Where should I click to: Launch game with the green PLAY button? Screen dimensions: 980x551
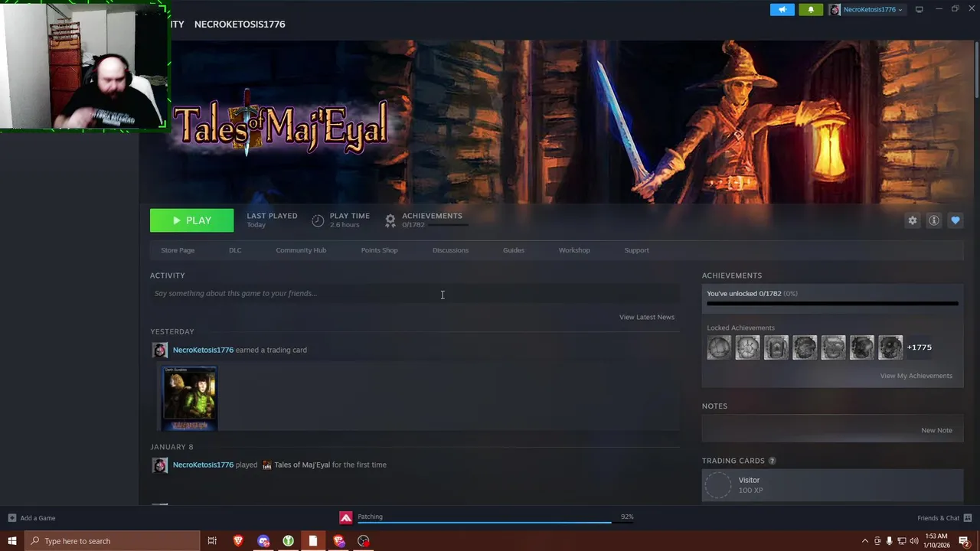(x=191, y=220)
